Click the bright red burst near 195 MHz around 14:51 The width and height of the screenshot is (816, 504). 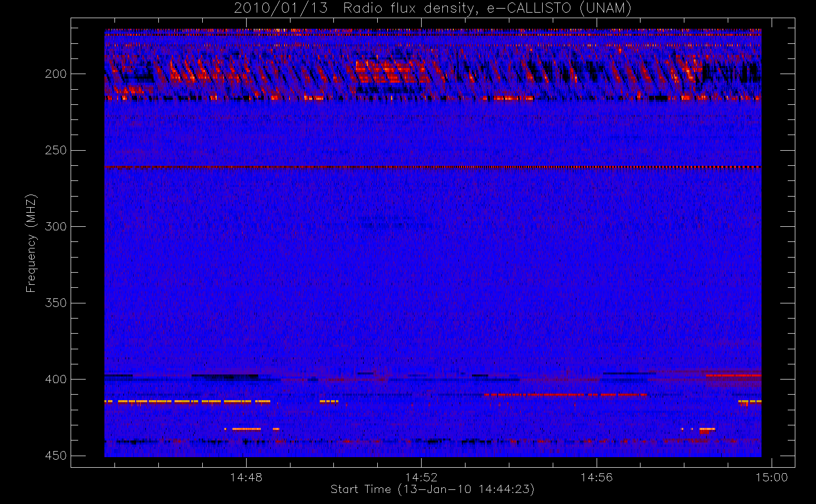click(391, 71)
